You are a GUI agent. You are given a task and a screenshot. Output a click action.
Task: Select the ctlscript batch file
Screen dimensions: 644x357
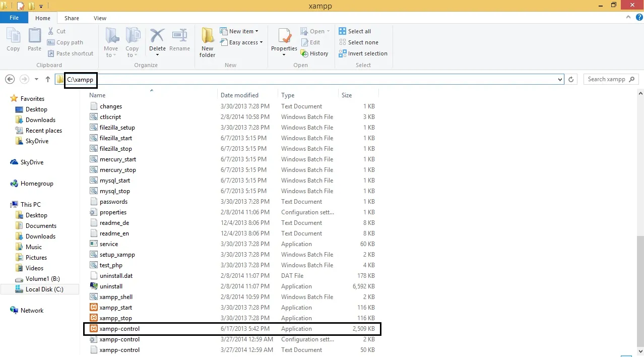(x=232, y=117)
